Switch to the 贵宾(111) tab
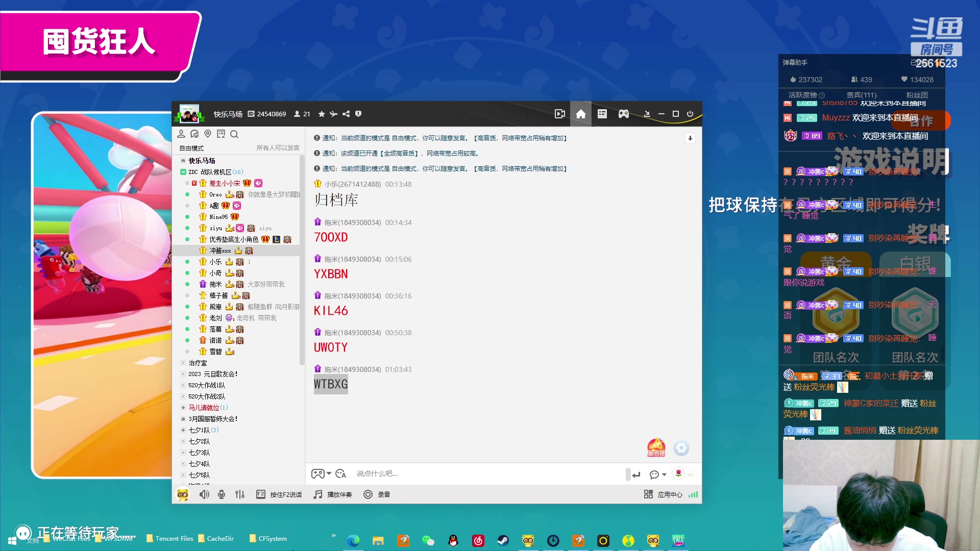This screenshot has height=551, width=980. (861, 95)
